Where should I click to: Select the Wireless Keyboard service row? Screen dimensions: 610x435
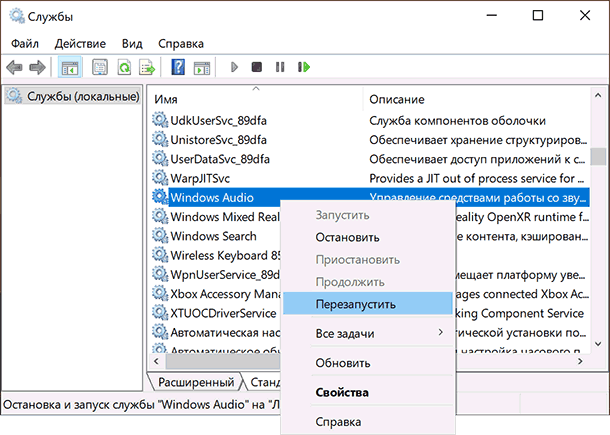tap(216, 256)
